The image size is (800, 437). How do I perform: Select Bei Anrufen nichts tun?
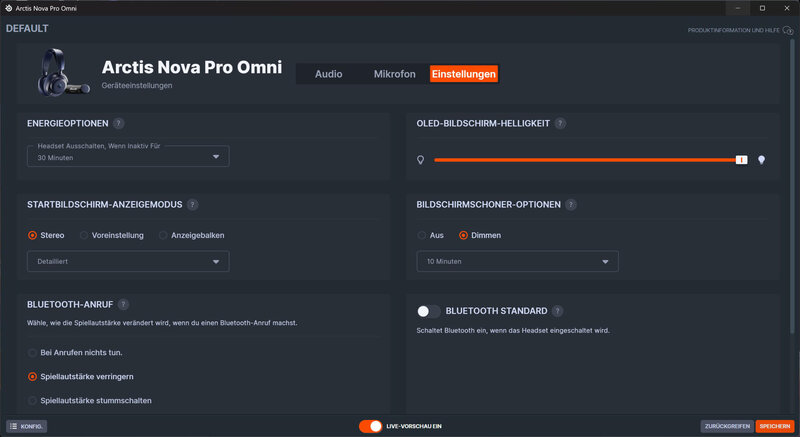(32, 352)
